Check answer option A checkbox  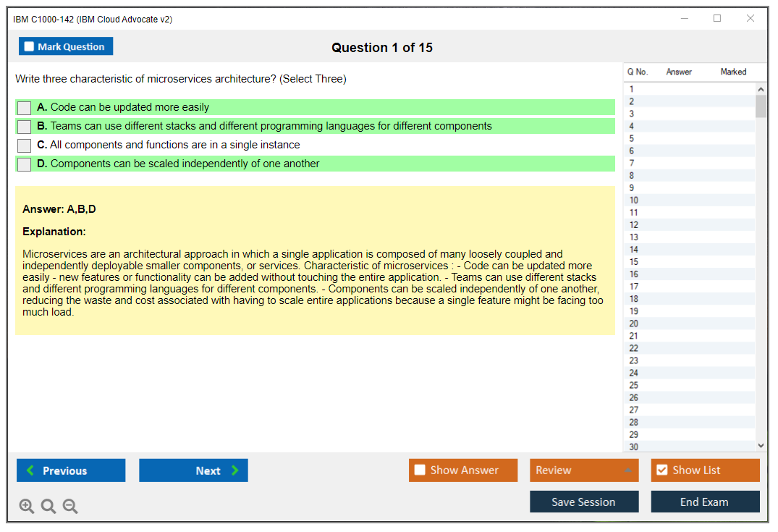(25, 108)
